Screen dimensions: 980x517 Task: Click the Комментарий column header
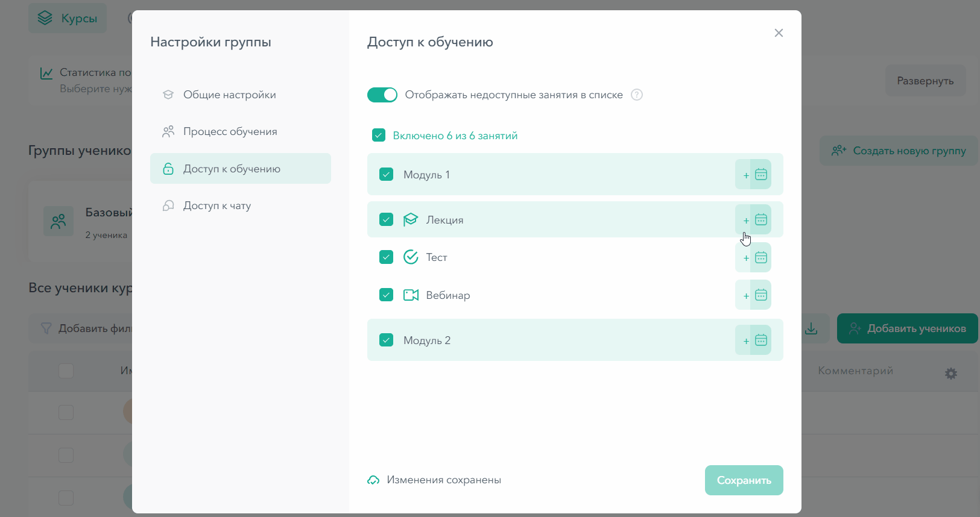pos(855,371)
